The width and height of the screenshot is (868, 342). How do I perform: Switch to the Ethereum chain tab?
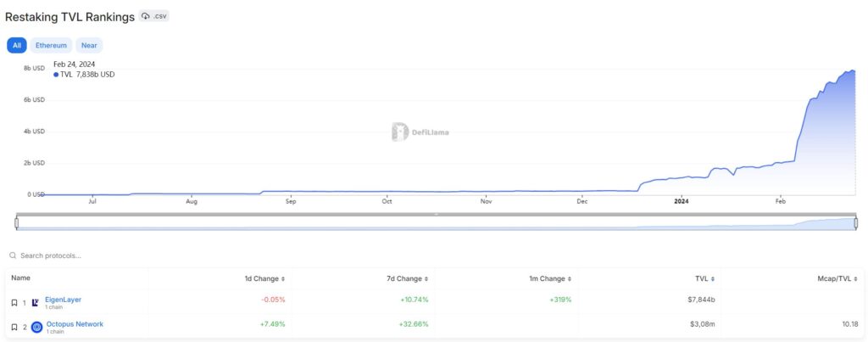(51, 46)
